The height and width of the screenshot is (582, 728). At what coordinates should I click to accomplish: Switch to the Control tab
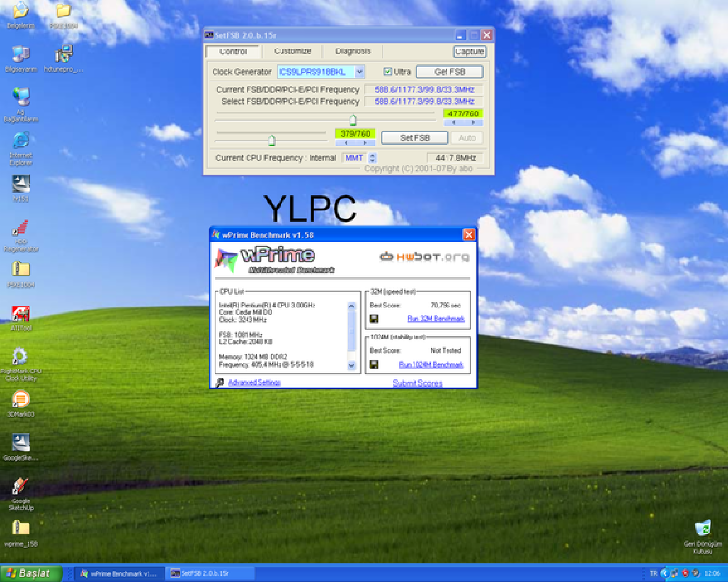point(233,51)
